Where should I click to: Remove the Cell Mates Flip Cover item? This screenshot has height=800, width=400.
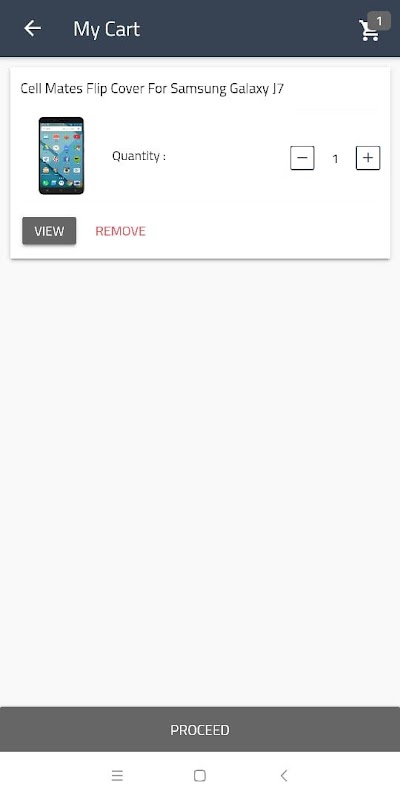tap(120, 231)
